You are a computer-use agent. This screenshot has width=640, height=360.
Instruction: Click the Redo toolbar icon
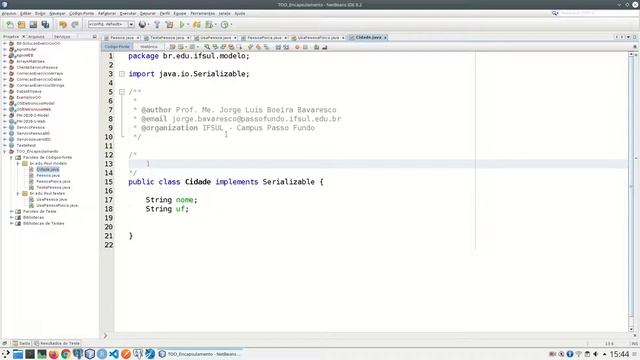click(x=75, y=24)
